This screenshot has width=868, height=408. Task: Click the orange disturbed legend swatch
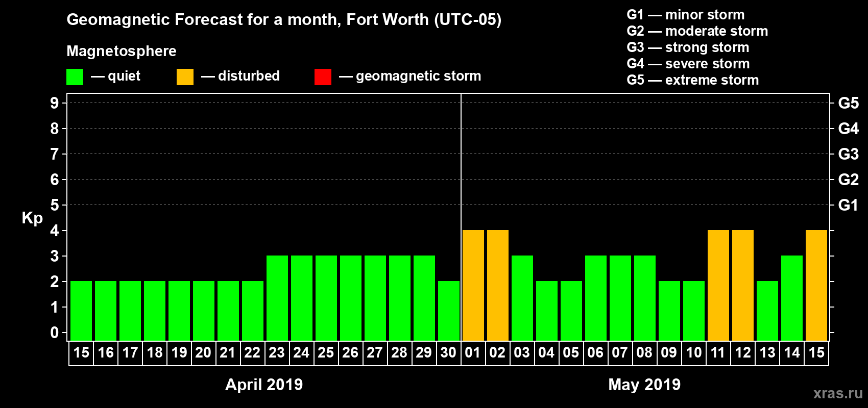click(x=185, y=77)
